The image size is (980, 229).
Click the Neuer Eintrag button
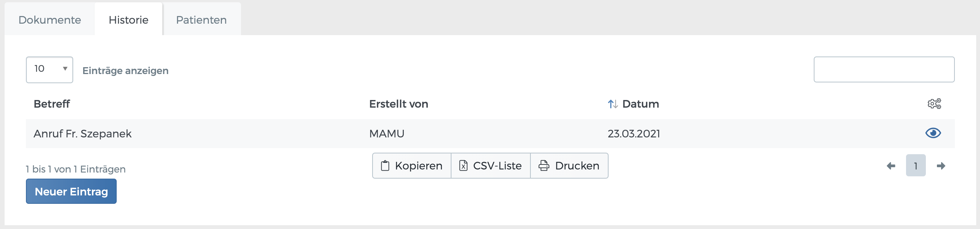pos(71,191)
